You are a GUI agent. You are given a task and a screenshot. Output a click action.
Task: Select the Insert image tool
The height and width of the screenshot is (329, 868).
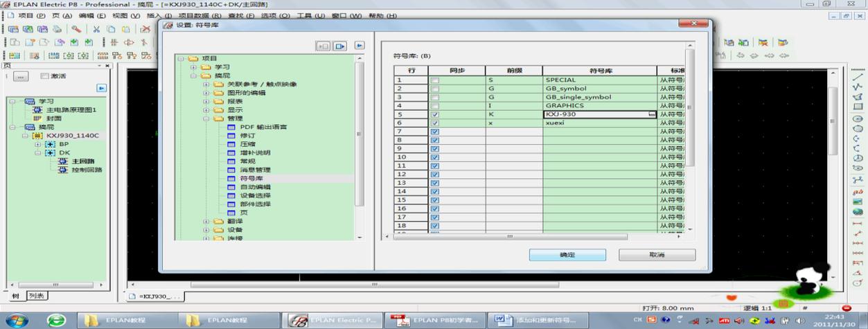click(858, 201)
